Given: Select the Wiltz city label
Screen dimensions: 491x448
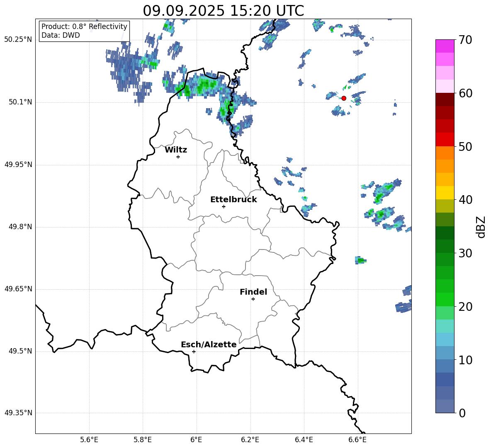Looking at the screenshot, I should click(x=176, y=150).
